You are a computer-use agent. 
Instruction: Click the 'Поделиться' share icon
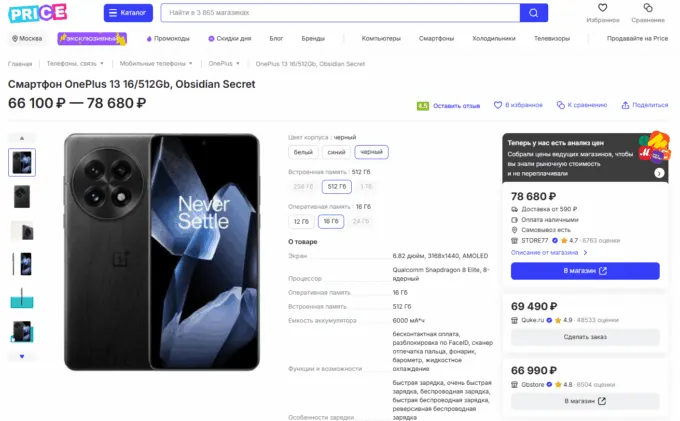[x=625, y=104]
